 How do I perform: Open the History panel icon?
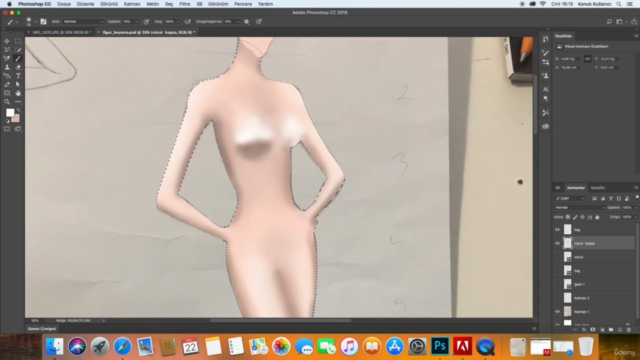tap(546, 39)
